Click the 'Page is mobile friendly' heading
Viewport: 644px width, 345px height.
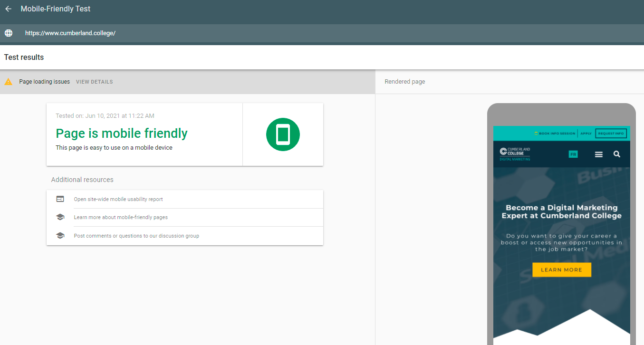click(122, 134)
